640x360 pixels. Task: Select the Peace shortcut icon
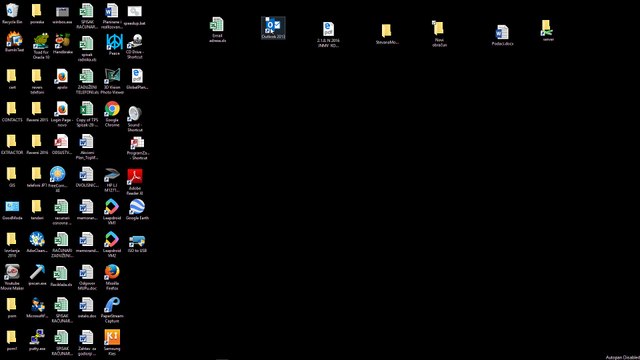[x=114, y=44]
